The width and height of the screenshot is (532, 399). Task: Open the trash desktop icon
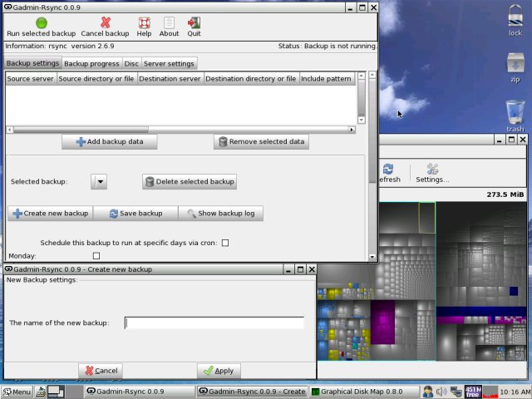click(x=515, y=113)
